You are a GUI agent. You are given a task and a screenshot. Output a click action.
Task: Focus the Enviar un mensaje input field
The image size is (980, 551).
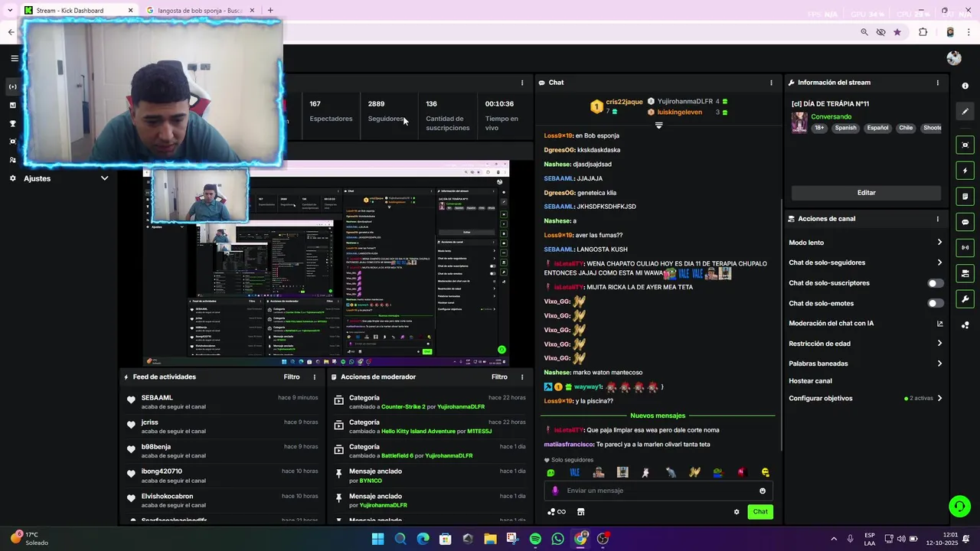point(658,491)
